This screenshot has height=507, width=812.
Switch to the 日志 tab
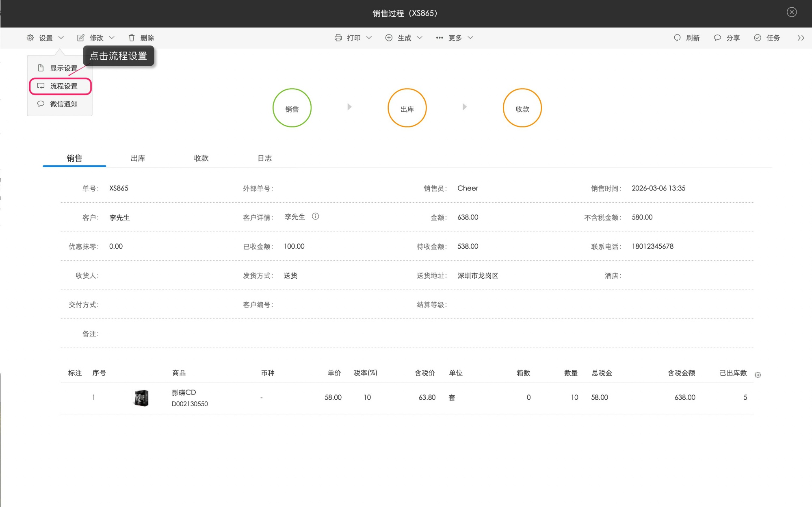click(x=264, y=158)
